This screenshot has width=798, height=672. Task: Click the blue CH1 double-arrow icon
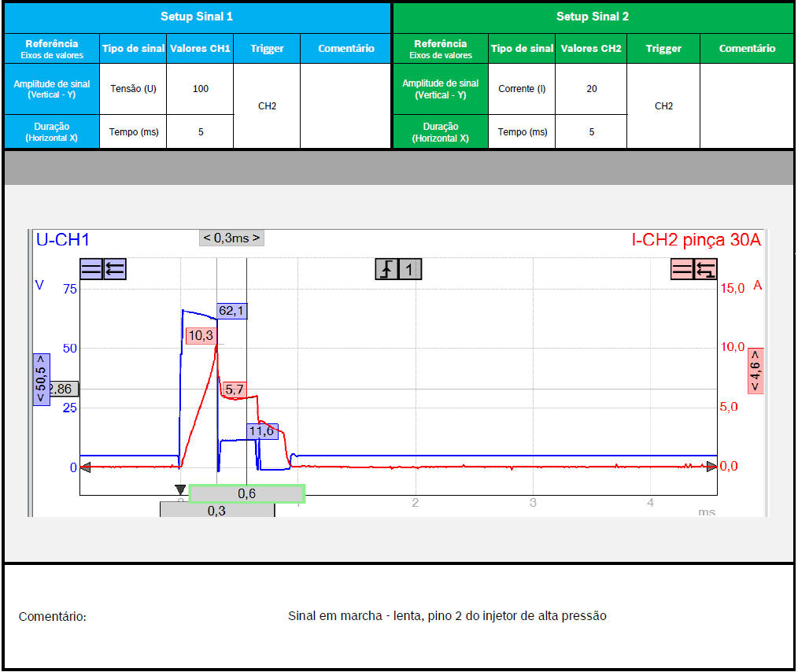(x=114, y=269)
